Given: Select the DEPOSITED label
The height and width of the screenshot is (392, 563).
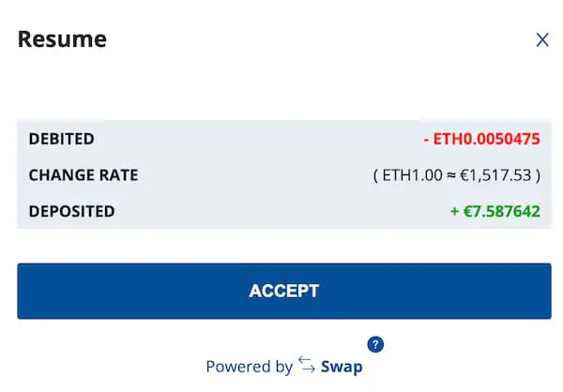Looking at the screenshot, I should coord(71,211).
